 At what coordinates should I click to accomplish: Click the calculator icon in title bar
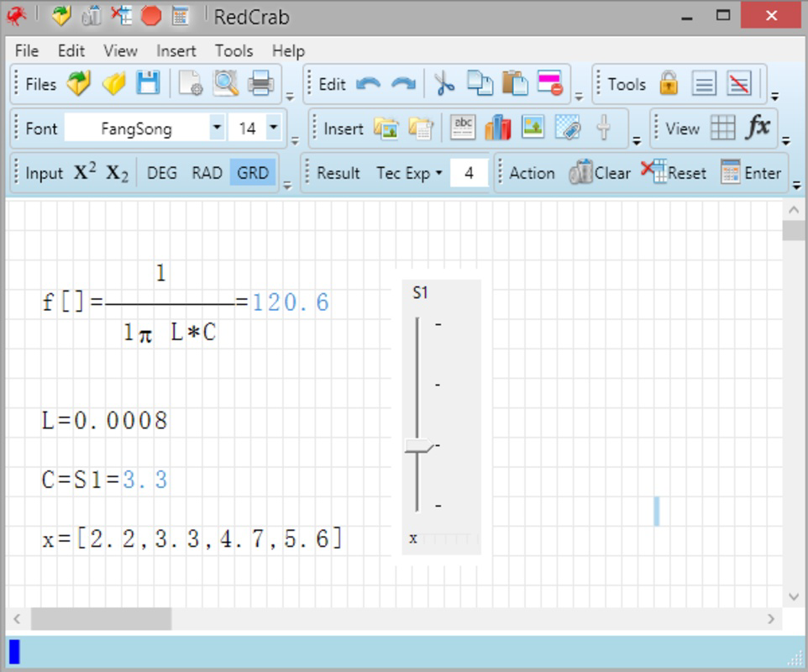tap(180, 16)
